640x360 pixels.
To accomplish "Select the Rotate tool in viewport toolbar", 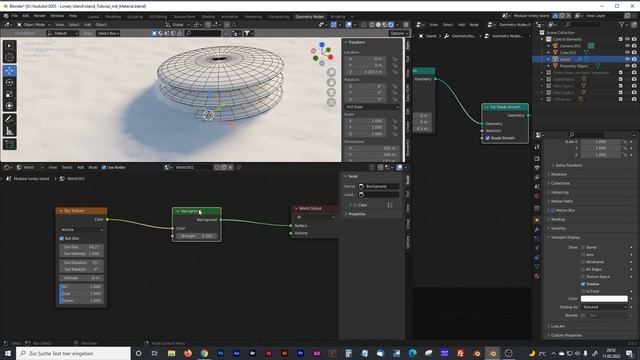I will (9, 82).
